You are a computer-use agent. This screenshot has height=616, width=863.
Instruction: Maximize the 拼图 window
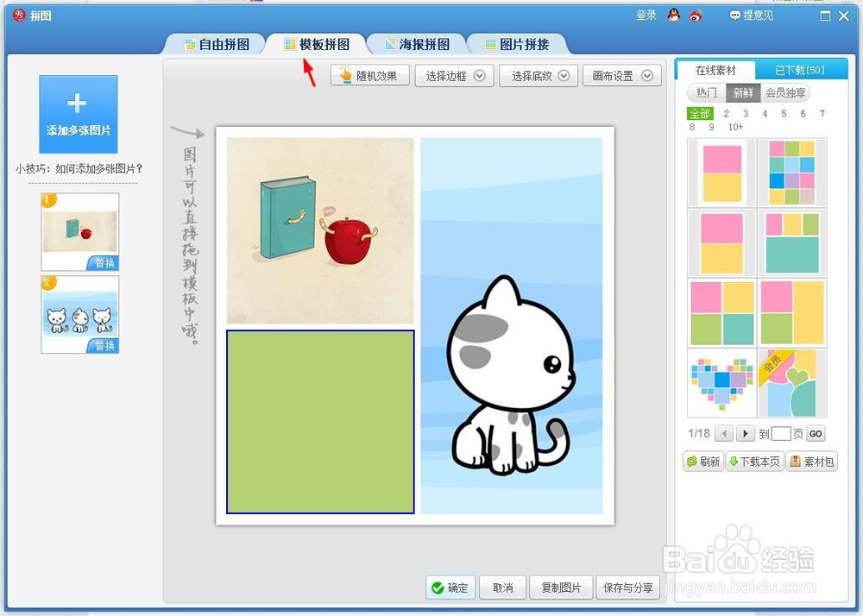pyautogui.click(x=825, y=16)
